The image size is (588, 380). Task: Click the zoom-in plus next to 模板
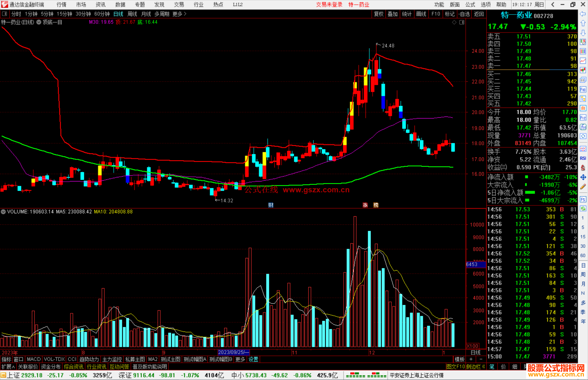pos(471,359)
